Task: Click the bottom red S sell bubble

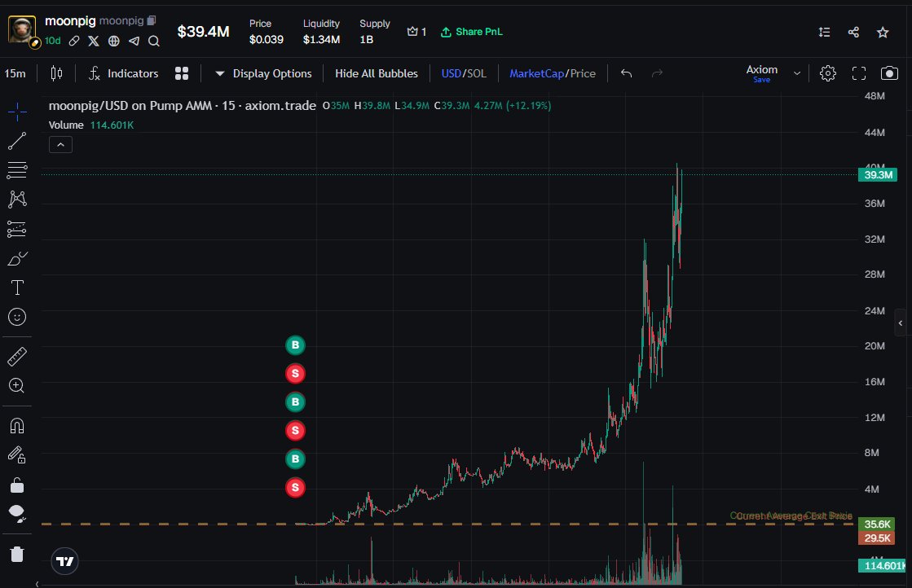Action: [x=296, y=488]
